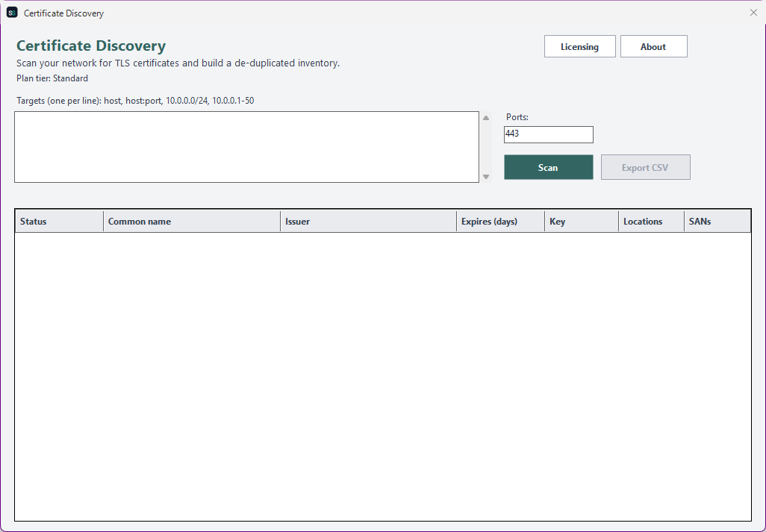Click the targets scrollbar down arrow
This screenshot has width=766, height=532.
pos(486,177)
